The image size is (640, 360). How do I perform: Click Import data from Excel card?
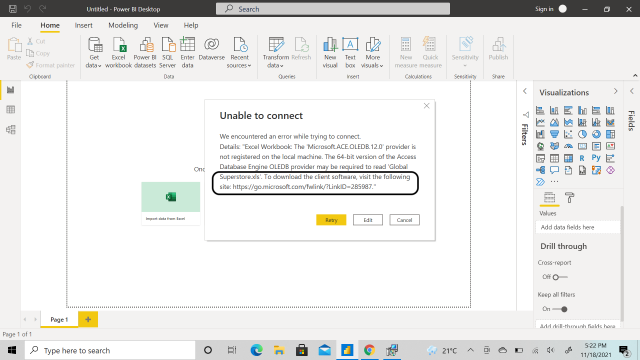[171, 203]
